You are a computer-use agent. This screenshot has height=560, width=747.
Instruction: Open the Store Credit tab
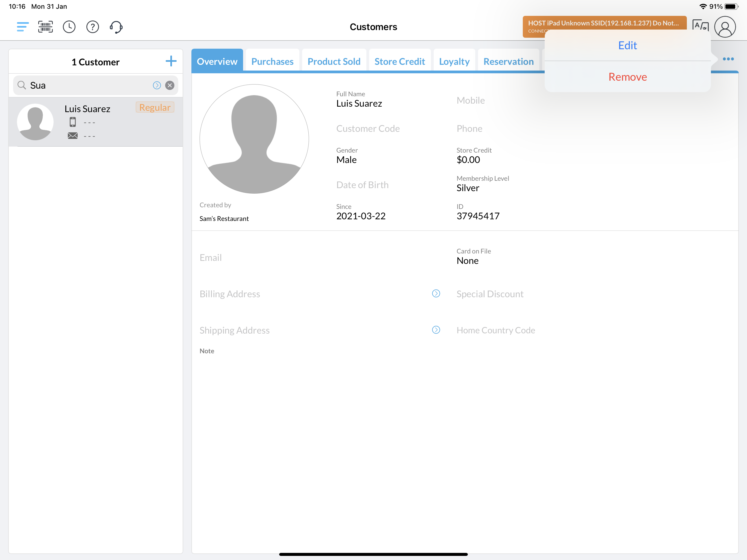pyautogui.click(x=399, y=62)
